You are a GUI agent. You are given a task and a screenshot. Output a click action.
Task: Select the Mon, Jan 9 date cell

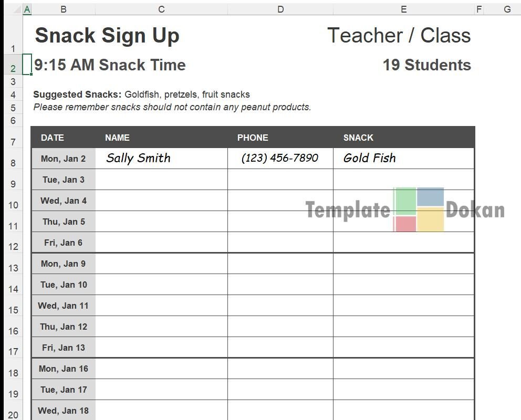[64, 264]
